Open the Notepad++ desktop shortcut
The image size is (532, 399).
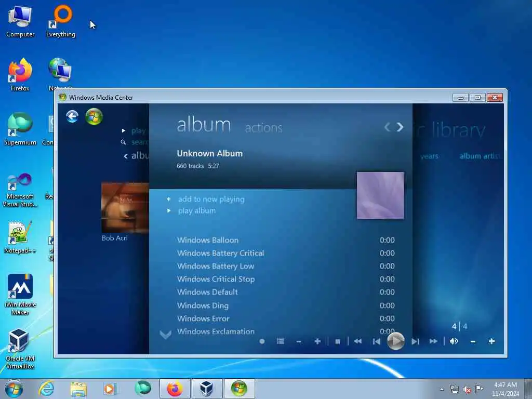20,237
